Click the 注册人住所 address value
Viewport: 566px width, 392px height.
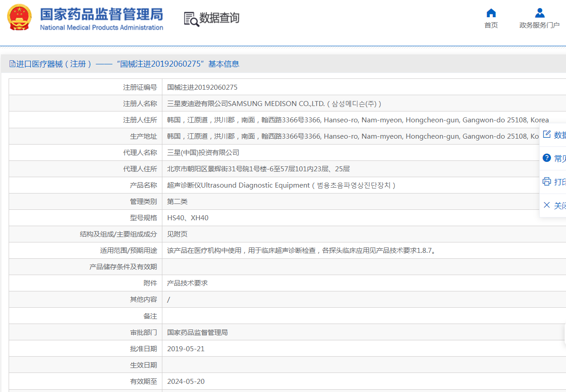(x=358, y=120)
